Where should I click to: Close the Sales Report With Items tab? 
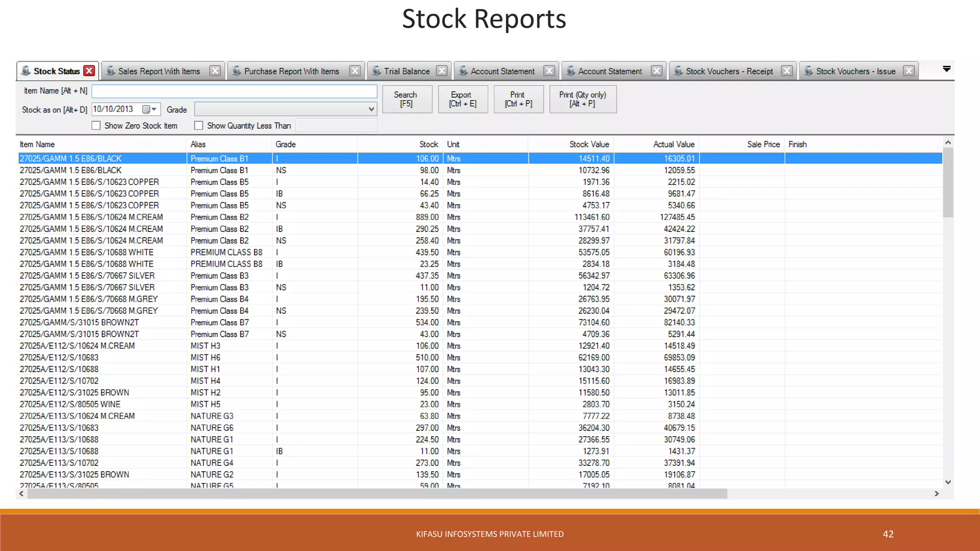(x=215, y=71)
